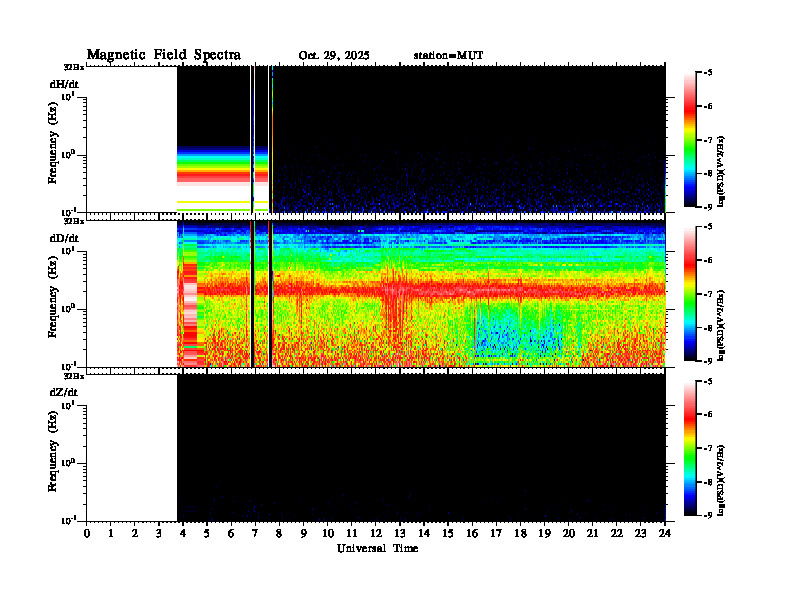Click the "Universal Time" axis label
Screen dimensions: 792x612
[377, 548]
